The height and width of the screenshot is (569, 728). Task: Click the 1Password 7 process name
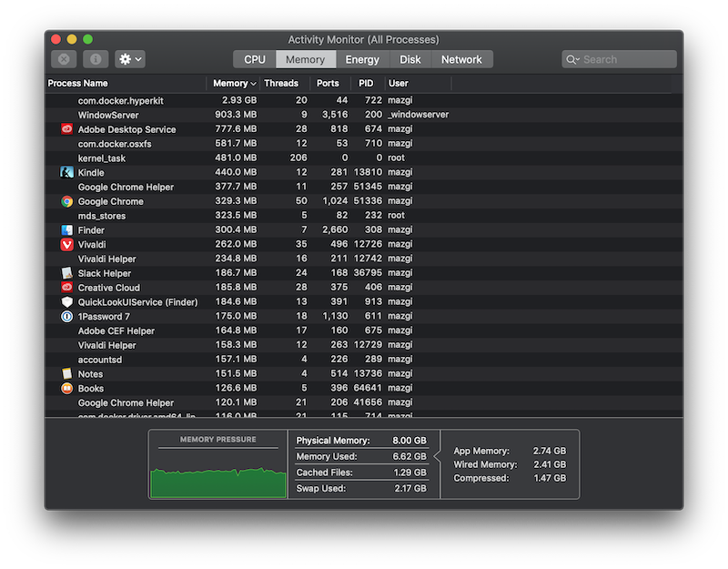point(104,317)
